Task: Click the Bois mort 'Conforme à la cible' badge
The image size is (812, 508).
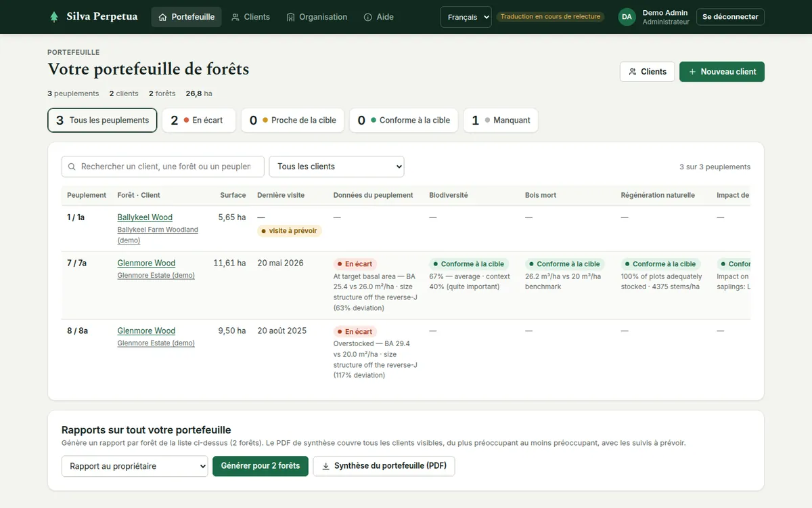Action: [x=565, y=264]
